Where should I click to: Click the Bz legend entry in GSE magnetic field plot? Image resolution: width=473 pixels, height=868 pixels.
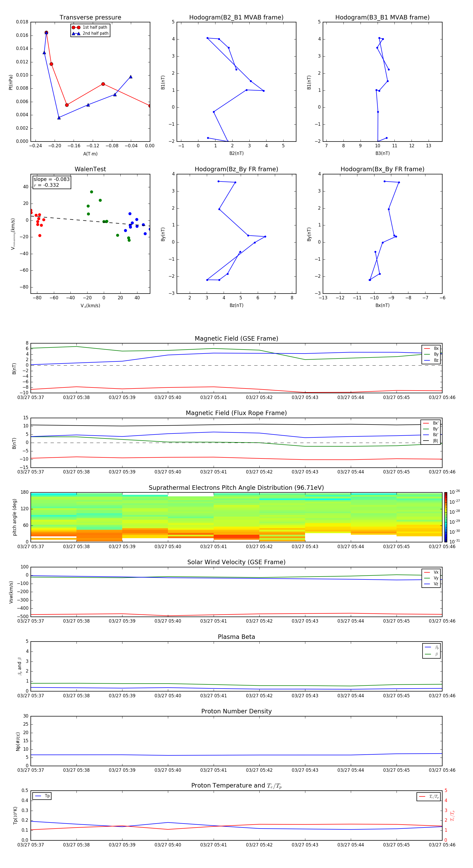tap(431, 360)
